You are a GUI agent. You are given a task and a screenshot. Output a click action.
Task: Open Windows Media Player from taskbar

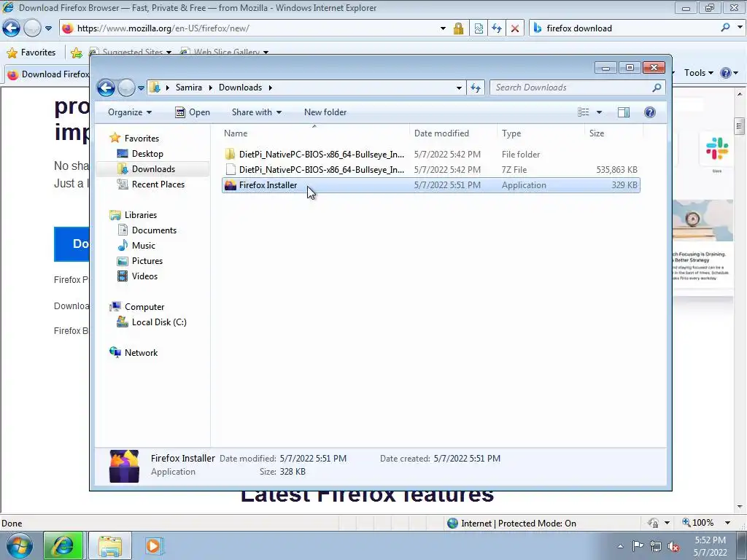[x=153, y=545]
